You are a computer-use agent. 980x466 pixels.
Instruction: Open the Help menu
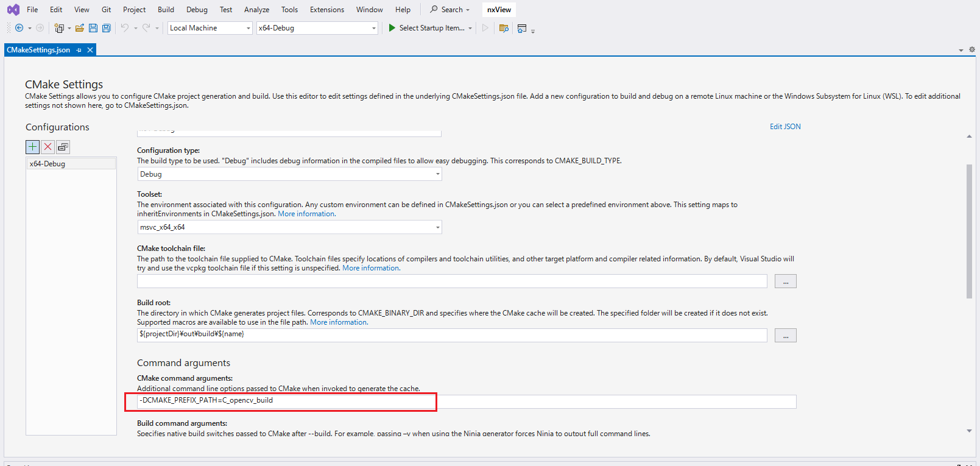click(x=403, y=10)
